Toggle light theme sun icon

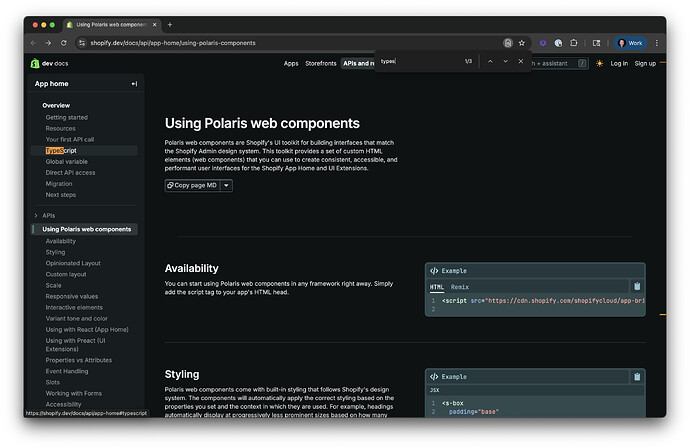pyautogui.click(x=599, y=63)
